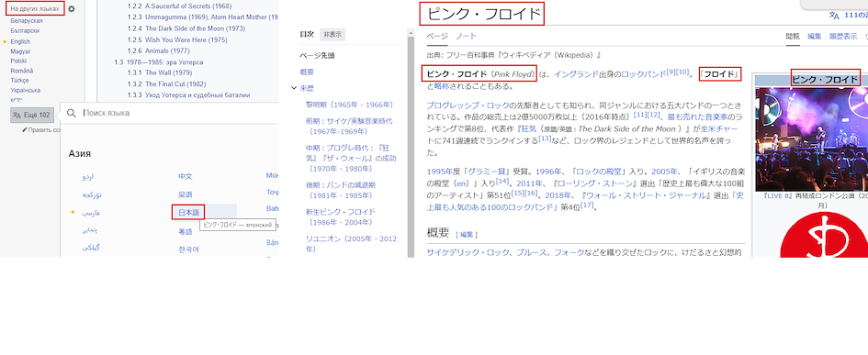
Task: Choose the اردو language link
Action: [x=88, y=177]
